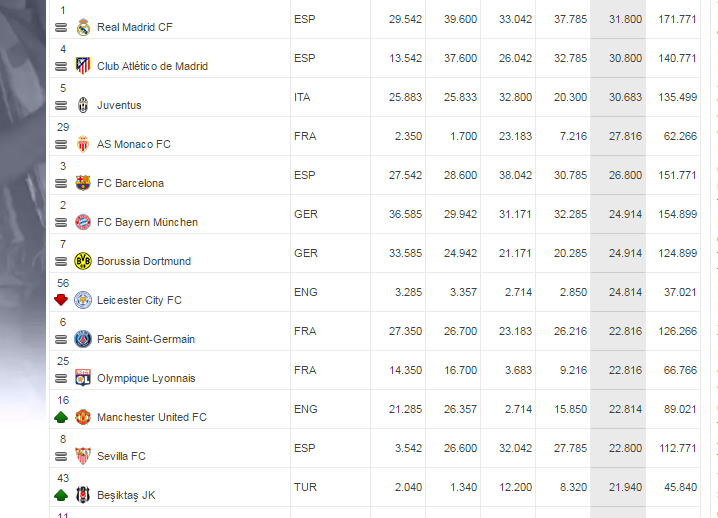Click the unchanged rank icon beside Juventus
718x518 pixels.
point(61,105)
